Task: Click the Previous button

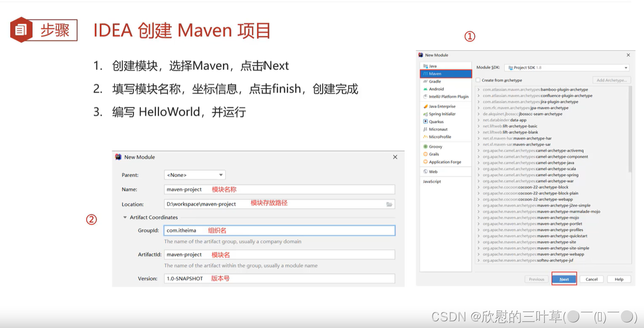Action: [537, 279]
